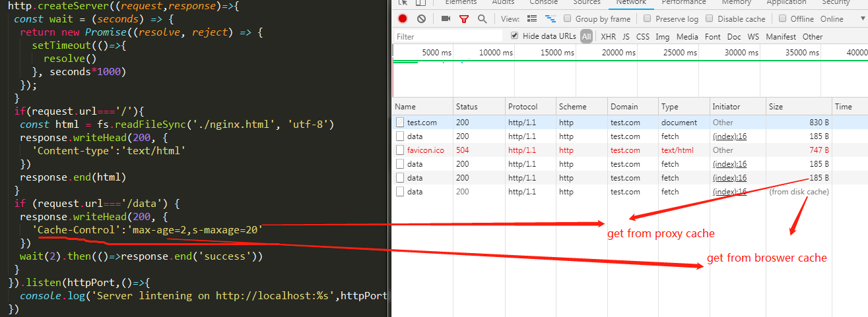Enable the Preserve log checkbox
868x317 pixels.
pyautogui.click(x=648, y=19)
